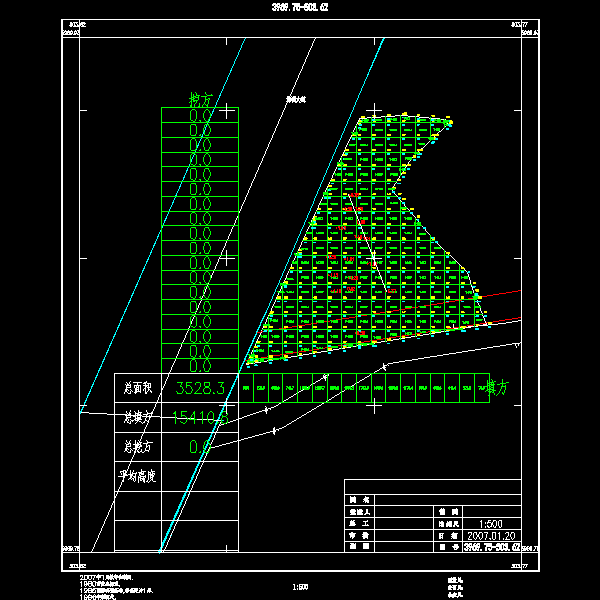
Task: Select the title block scale value '1:500'
Action: [491, 523]
